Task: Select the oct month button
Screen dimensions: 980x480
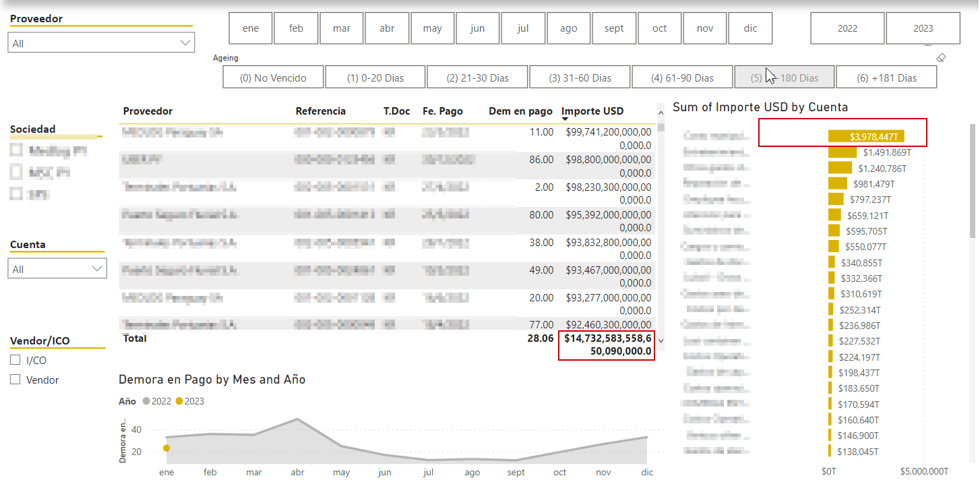Action: pos(660,28)
